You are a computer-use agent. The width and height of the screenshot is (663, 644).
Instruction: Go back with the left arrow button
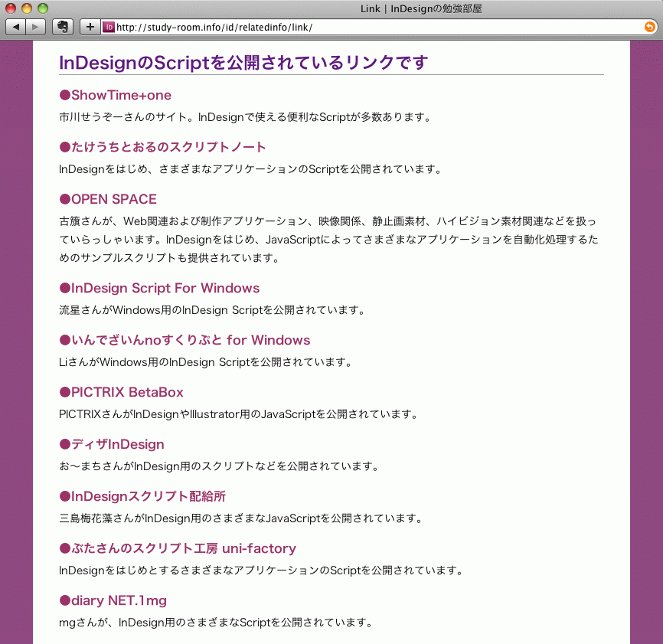15,27
